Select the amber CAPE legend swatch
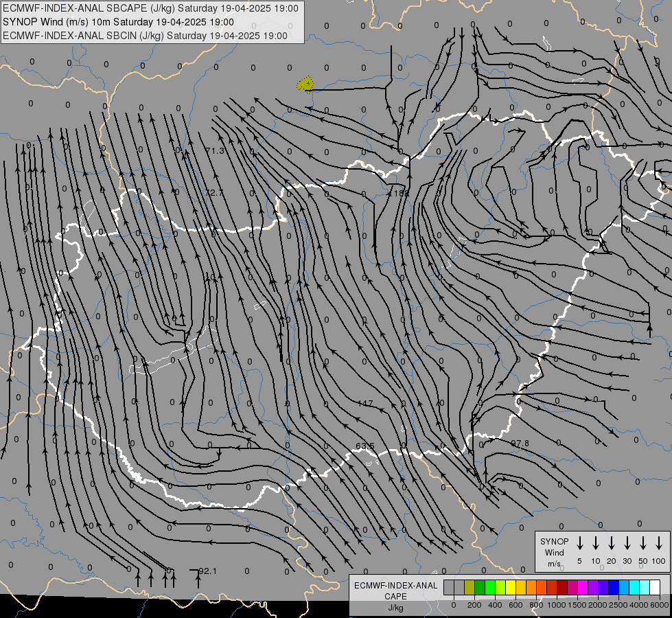The height and width of the screenshot is (618, 672). tap(521, 587)
